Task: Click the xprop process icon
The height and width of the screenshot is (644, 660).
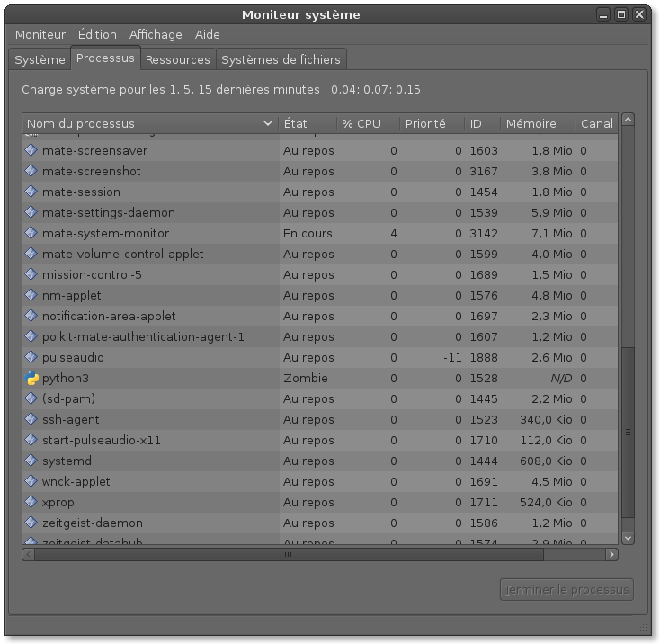Action: coord(31,502)
